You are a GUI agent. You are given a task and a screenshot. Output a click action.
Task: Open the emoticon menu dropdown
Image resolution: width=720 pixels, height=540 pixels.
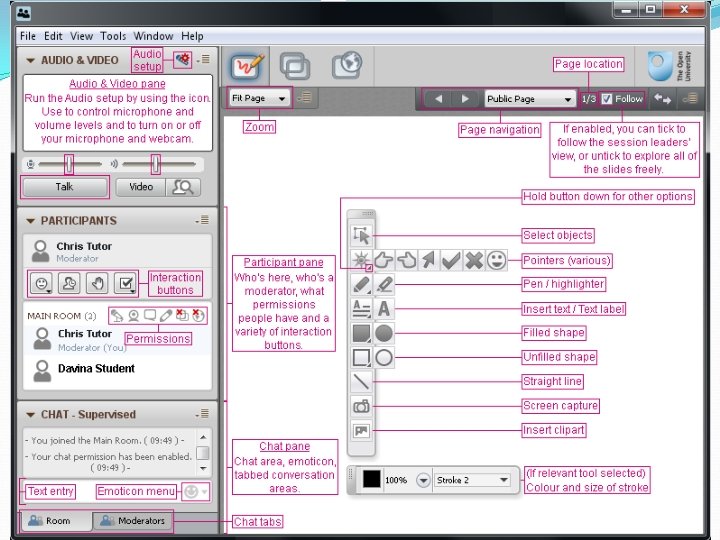[x=196, y=492]
